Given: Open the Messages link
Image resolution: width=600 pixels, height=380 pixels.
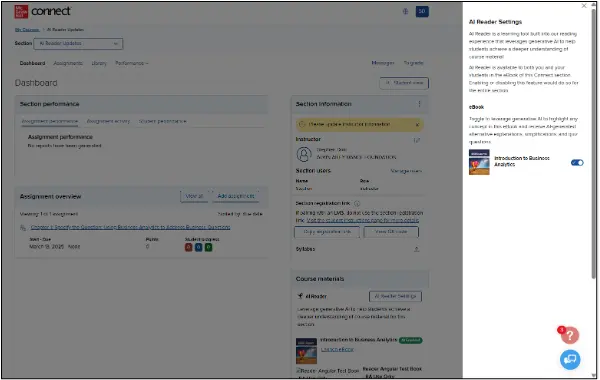Looking at the screenshot, I should pos(383,63).
